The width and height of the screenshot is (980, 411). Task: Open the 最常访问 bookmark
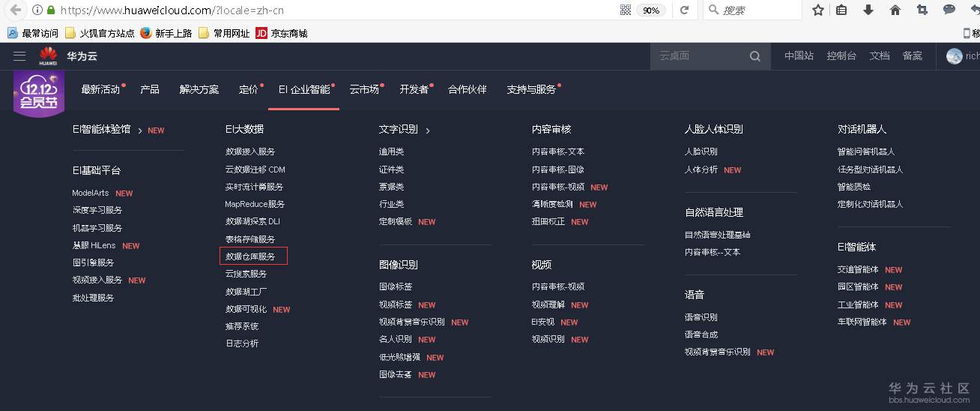click(33, 33)
